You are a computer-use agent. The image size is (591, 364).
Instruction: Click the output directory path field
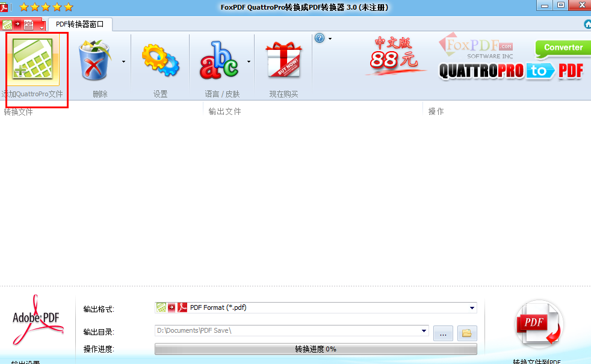click(x=288, y=330)
